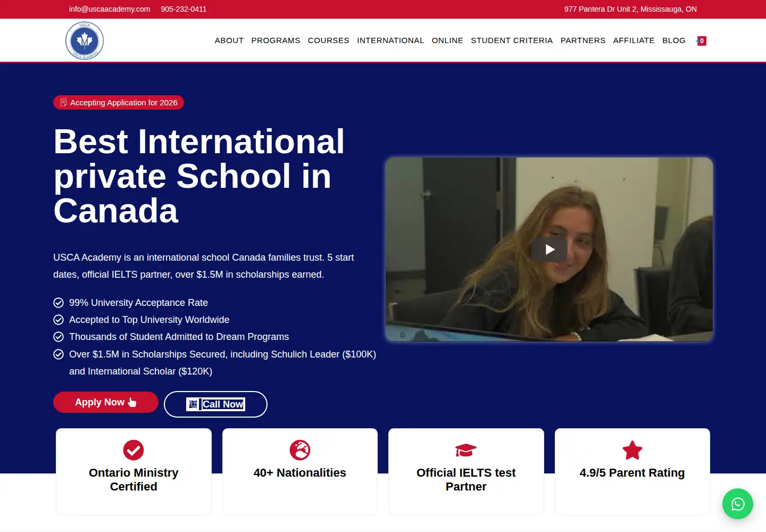Select the 40+ Nationalities card
This screenshot has width=766, height=532.
pyautogui.click(x=300, y=471)
